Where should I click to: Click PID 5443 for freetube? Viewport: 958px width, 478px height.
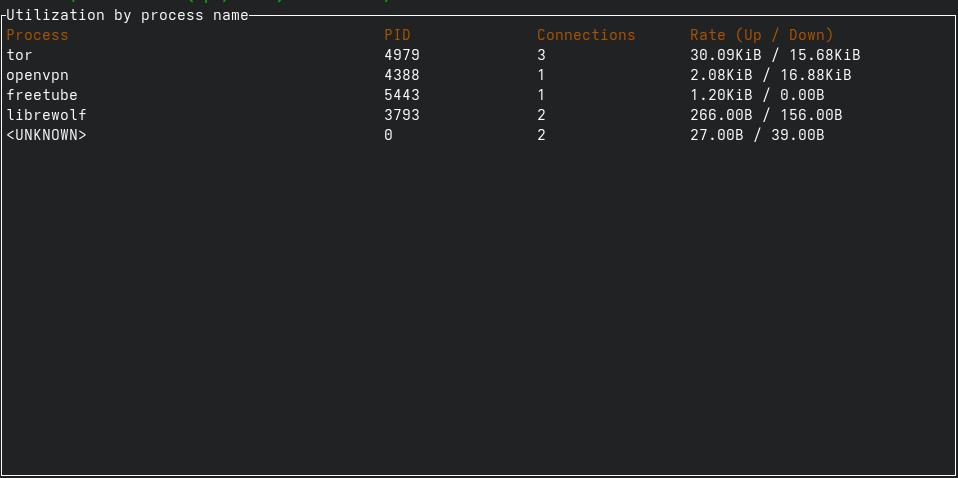[402, 95]
